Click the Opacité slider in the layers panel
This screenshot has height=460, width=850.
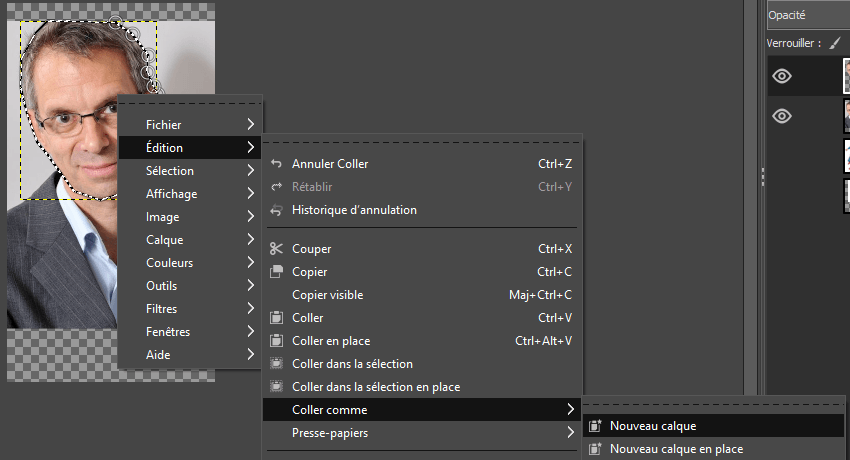coord(808,15)
